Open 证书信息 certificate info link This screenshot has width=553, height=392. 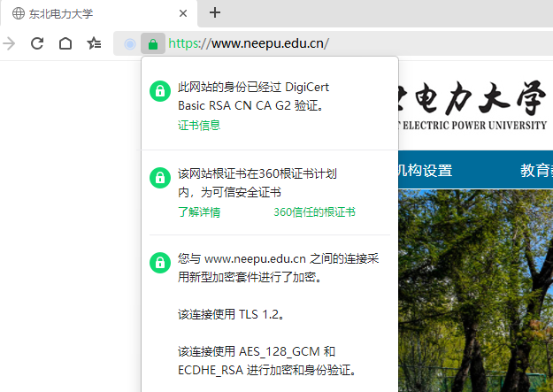[x=199, y=126]
